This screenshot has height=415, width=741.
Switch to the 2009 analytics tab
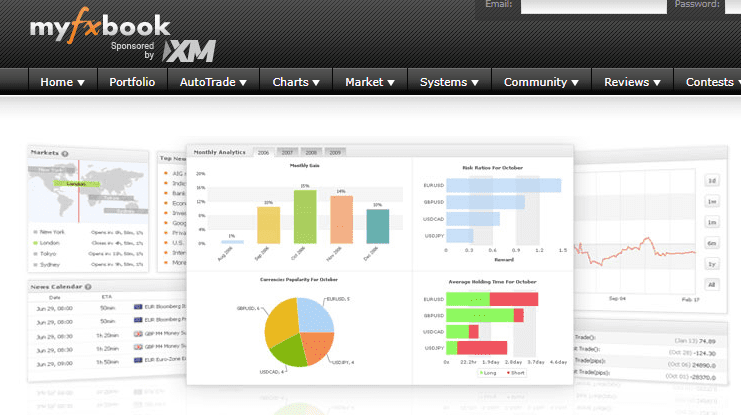[335, 152]
